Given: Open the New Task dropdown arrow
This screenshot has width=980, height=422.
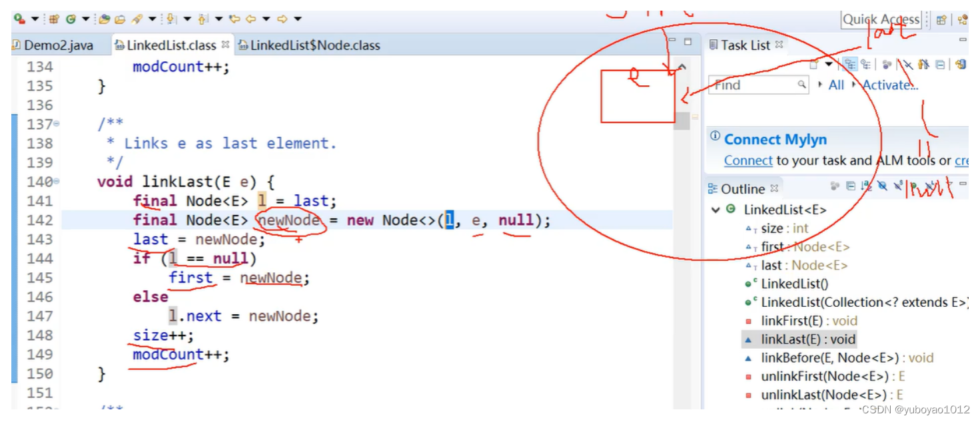Looking at the screenshot, I should click(x=829, y=64).
